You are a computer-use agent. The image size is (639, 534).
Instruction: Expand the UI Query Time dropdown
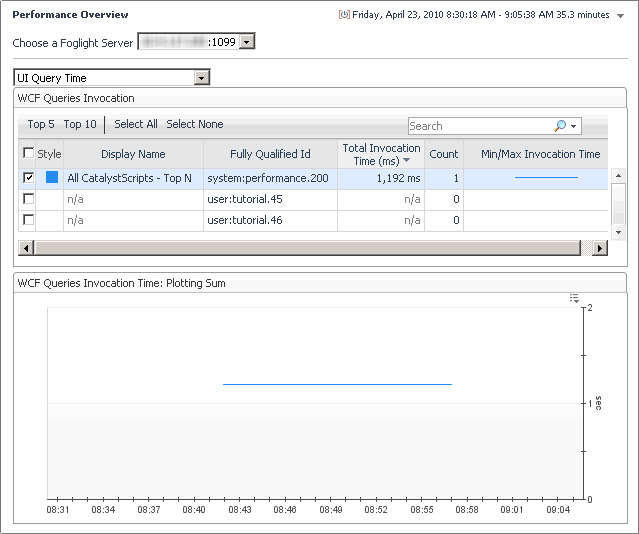tap(202, 77)
